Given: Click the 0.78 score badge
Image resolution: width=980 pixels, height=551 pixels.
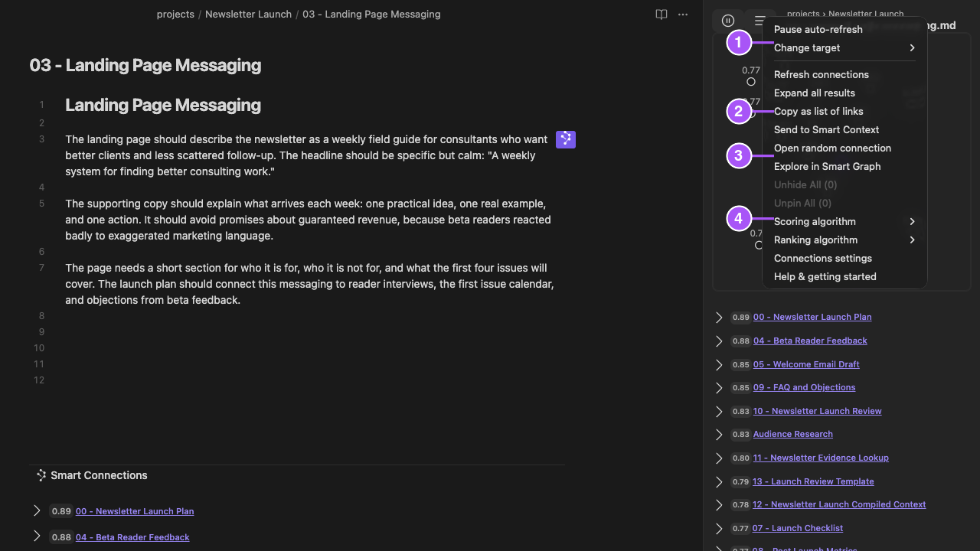Looking at the screenshot, I should 740,504.
